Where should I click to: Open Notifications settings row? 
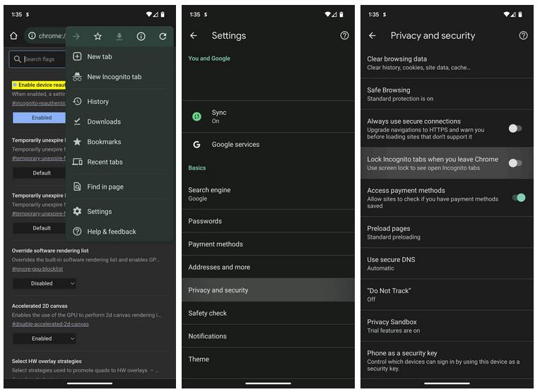point(268,336)
